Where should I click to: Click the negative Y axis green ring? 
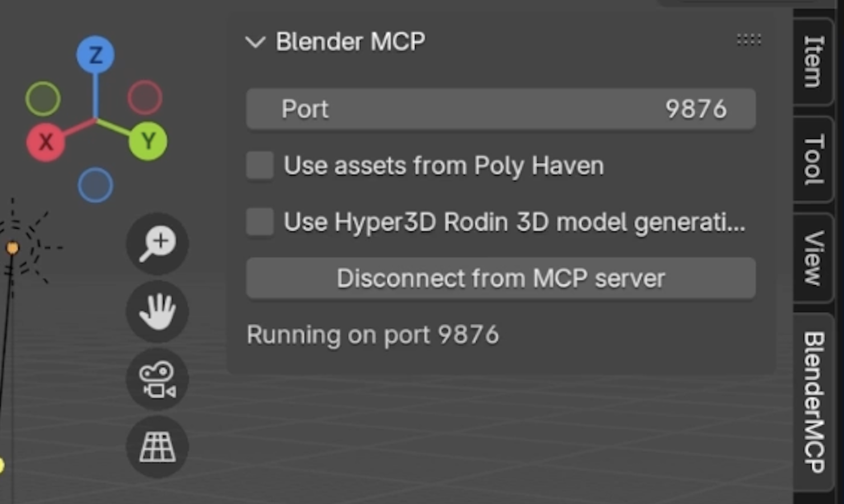click(x=43, y=98)
